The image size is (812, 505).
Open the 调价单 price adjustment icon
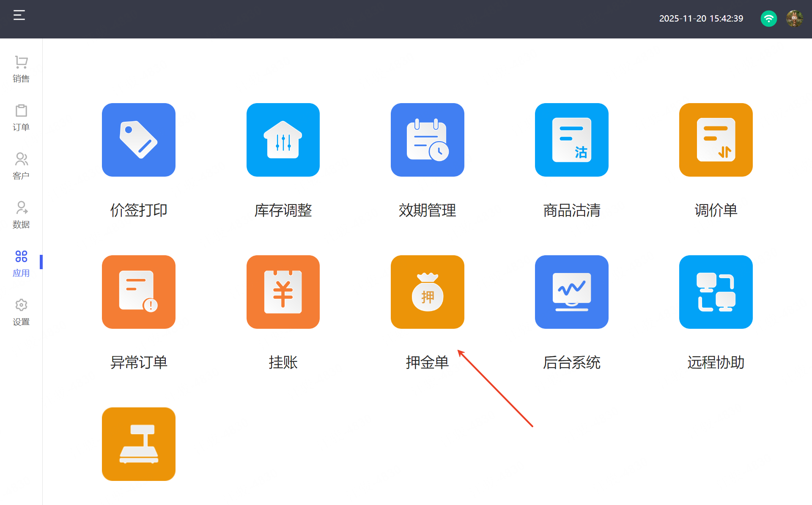(x=716, y=140)
